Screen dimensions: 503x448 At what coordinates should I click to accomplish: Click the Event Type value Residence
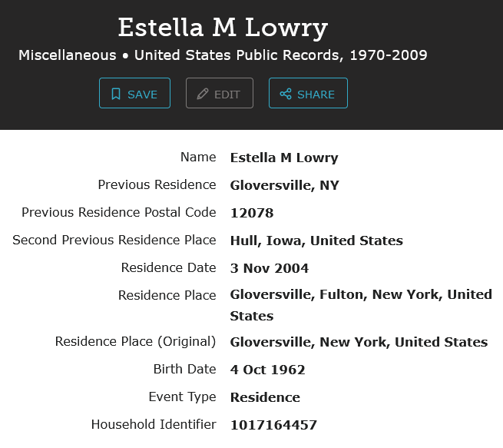click(x=265, y=397)
